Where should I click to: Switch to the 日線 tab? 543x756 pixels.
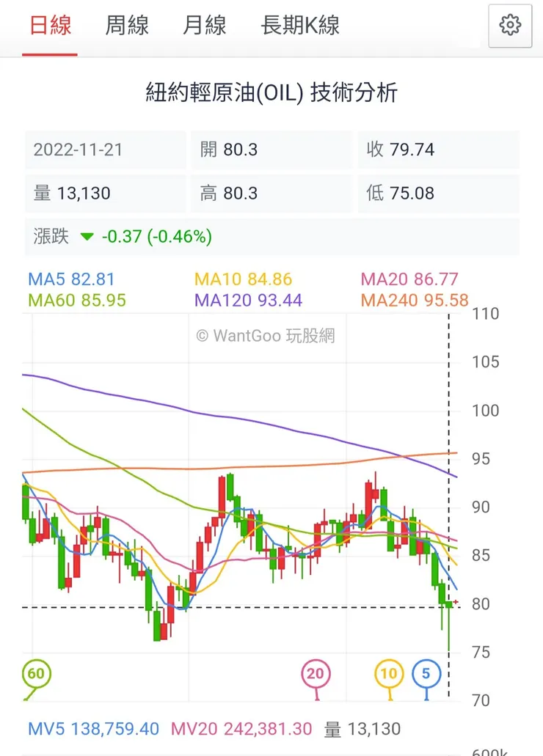point(50,26)
